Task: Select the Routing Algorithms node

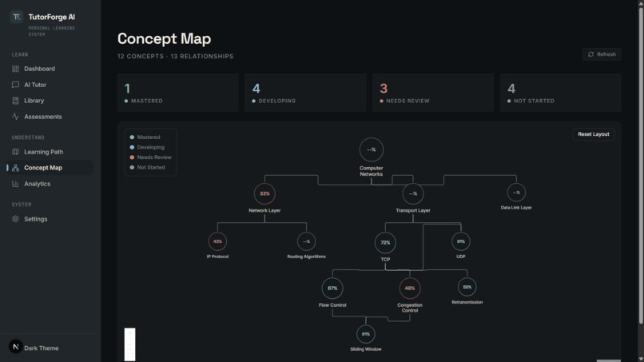Action: coord(306,241)
